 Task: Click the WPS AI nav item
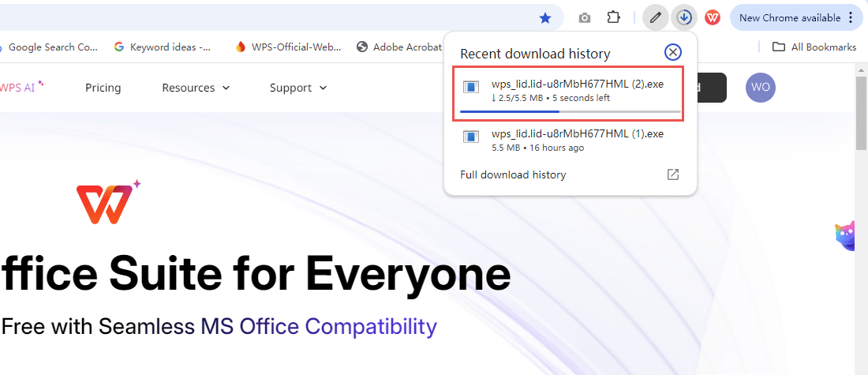coord(21,87)
